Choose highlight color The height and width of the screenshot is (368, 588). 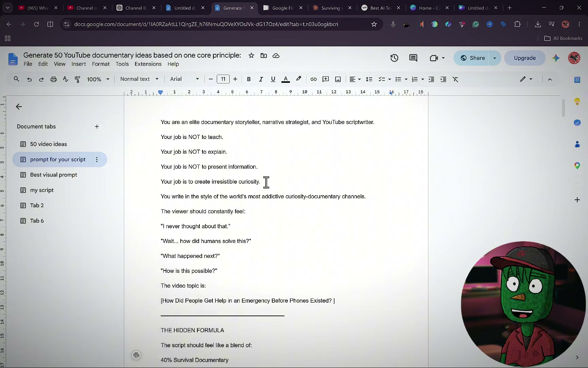[298, 79]
